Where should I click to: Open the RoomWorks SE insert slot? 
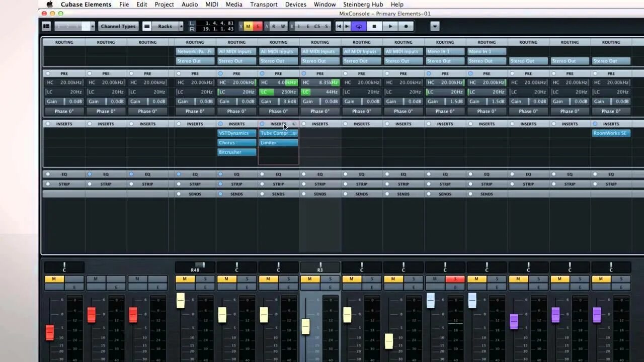click(x=611, y=133)
